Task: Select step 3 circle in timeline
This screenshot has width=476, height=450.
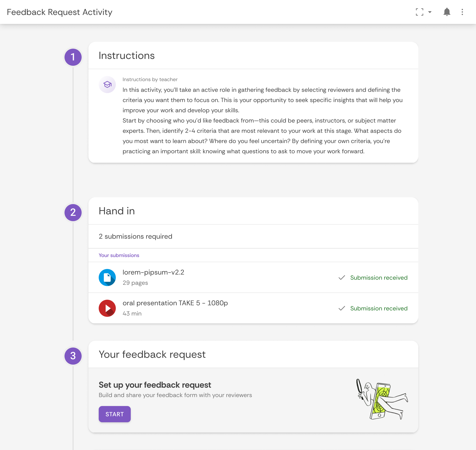Action: point(73,356)
